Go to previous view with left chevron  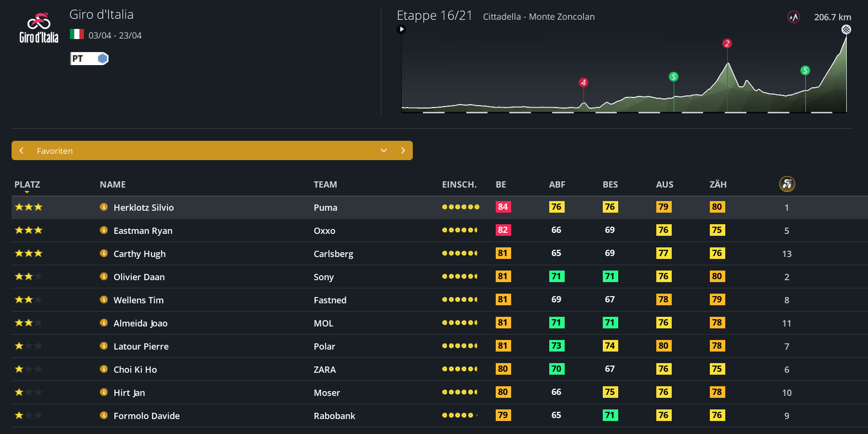[x=21, y=150]
